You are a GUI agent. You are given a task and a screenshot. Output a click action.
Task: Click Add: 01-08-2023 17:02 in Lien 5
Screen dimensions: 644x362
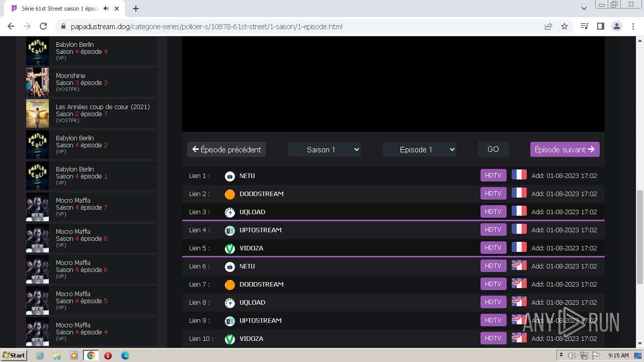point(564,248)
